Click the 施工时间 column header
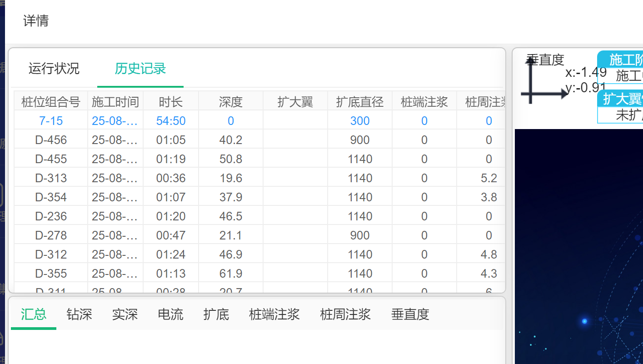The image size is (643, 364). coord(115,102)
